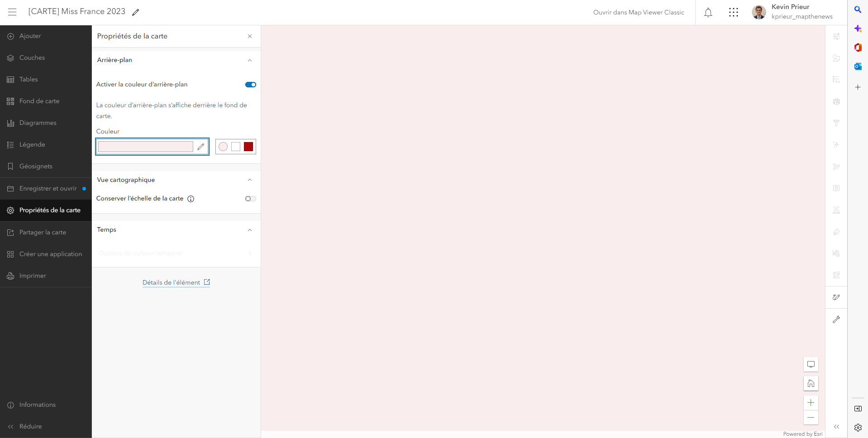Viewport: 868px width, 438px height.
Task: Collapse the Arrière-plan section
Action: [250, 60]
